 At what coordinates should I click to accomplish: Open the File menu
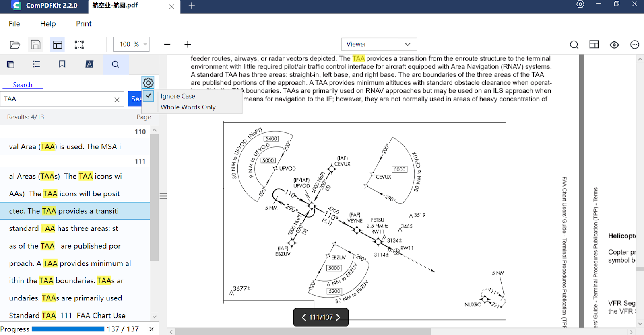point(14,24)
